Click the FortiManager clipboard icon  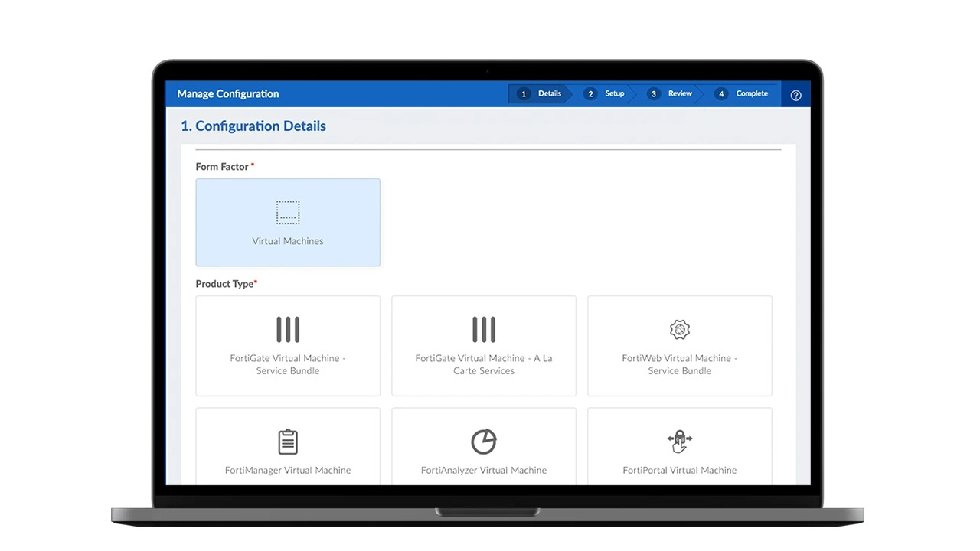pos(288,442)
